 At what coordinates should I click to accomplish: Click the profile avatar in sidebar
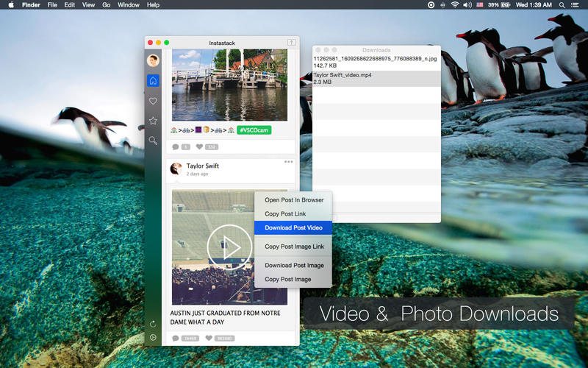tap(153, 61)
